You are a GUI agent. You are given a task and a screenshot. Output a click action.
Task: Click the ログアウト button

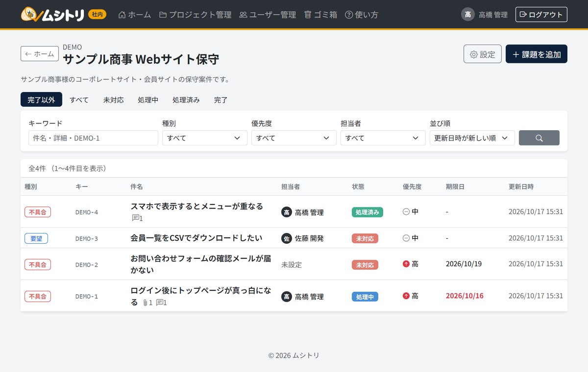point(541,15)
